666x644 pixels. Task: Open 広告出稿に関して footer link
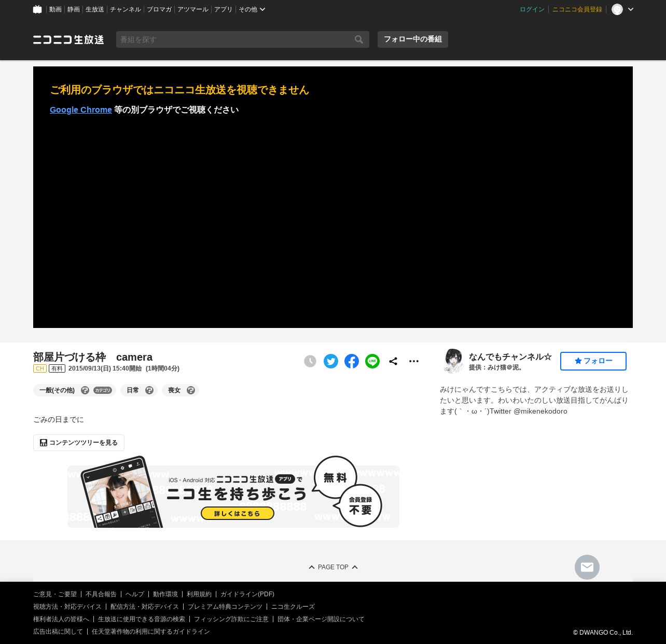pos(58,632)
